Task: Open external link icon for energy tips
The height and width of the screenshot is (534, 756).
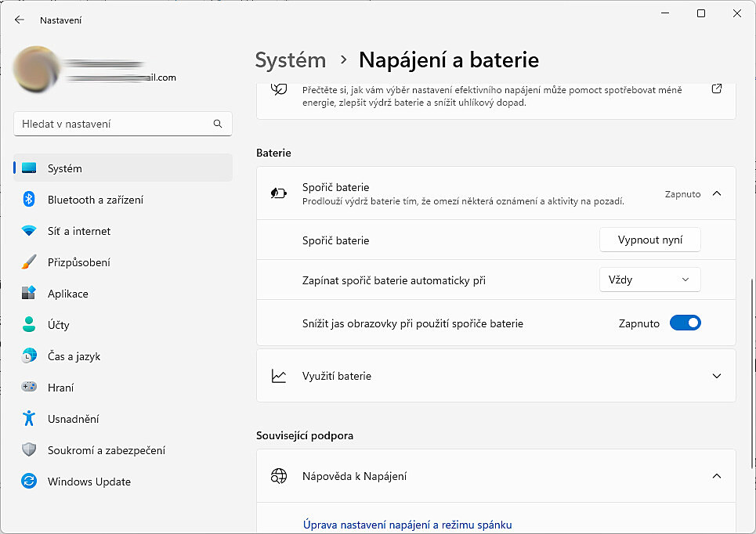Action: coord(716,89)
